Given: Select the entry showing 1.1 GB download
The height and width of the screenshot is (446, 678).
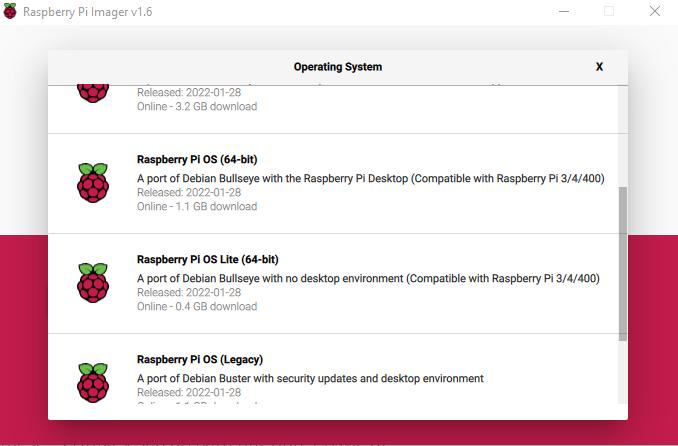Looking at the screenshot, I should (197, 207).
